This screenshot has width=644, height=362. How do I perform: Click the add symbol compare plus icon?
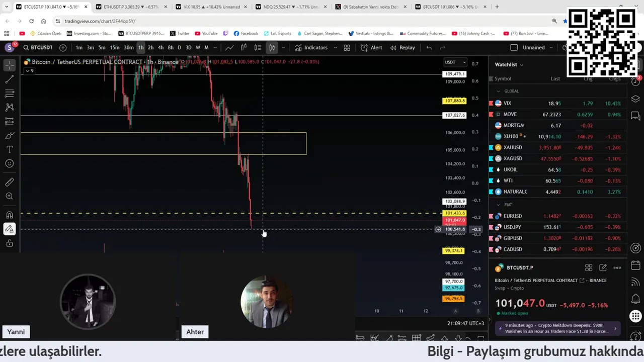click(x=63, y=48)
